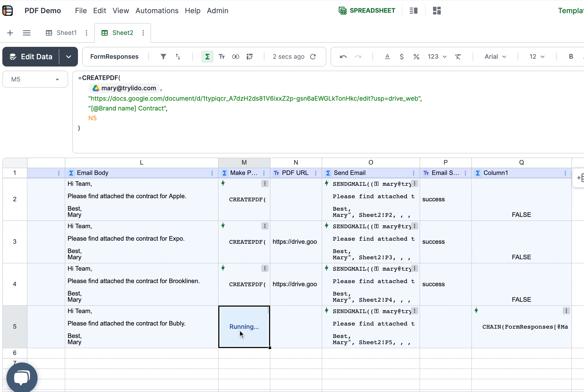Click the percent format icon
This screenshot has height=392, width=584.
[x=416, y=57]
